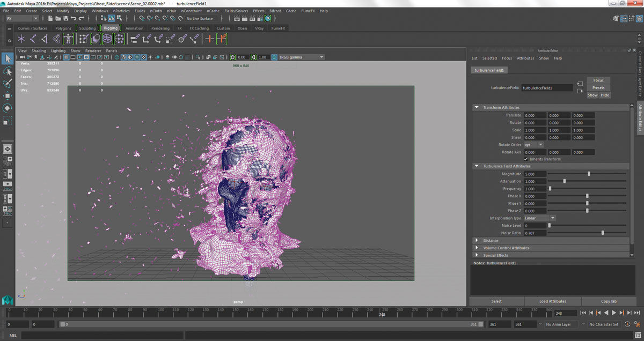Click the Render Settings icon in status line

point(260,18)
